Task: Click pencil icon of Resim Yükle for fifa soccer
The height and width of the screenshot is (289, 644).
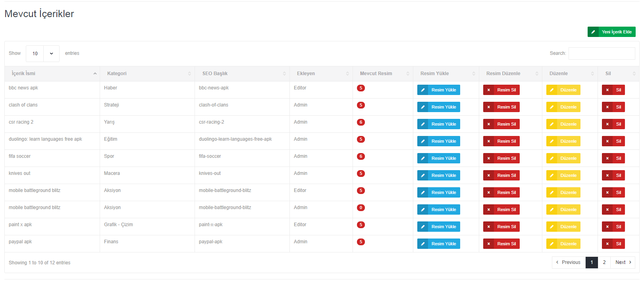Action: 423,158
